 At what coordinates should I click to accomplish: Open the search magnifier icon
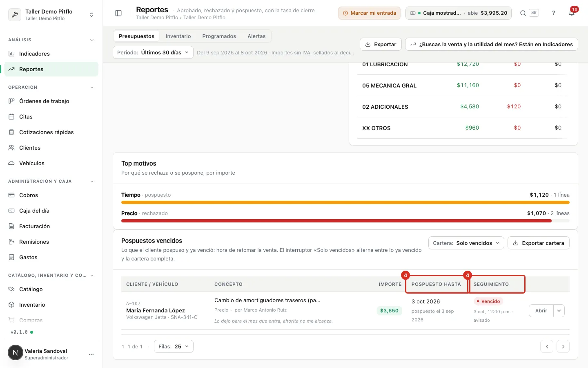tap(523, 13)
